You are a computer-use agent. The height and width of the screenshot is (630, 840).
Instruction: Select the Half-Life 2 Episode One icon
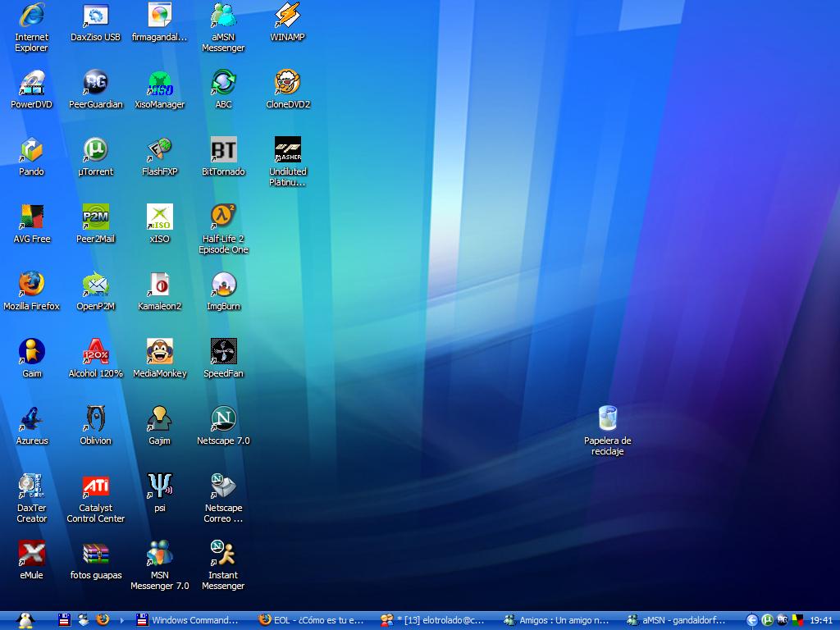(223, 217)
